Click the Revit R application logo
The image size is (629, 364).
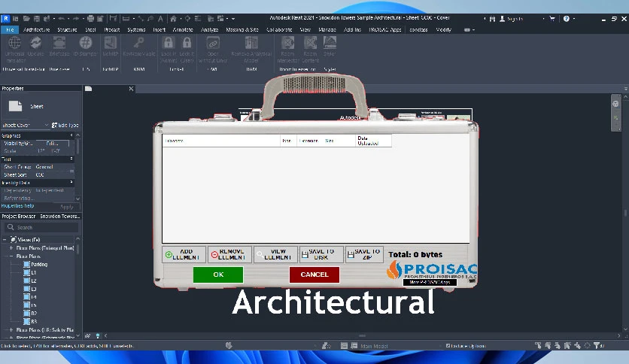[x=5, y=19]
